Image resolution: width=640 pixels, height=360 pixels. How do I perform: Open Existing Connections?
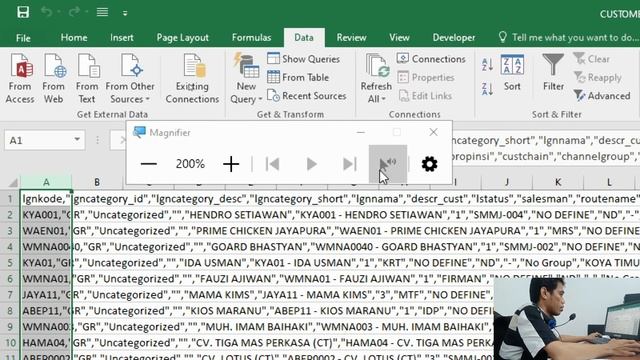tap(192, 78)
